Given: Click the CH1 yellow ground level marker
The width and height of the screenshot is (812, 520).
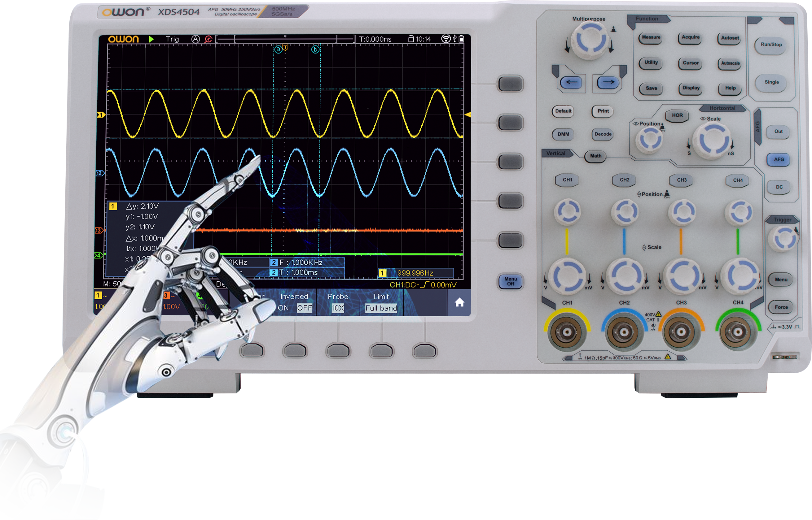Looking at the screenshot, I should [x=101, y=115].
